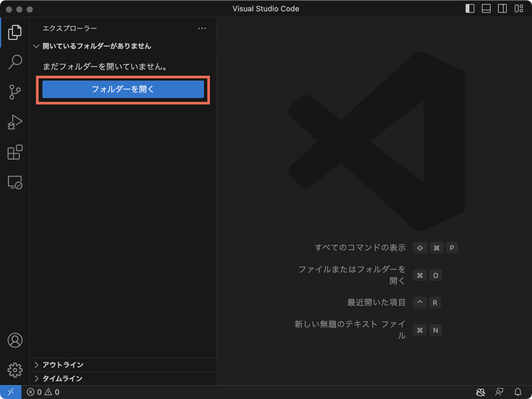Click the errors count in status bar

pos(34,392)
